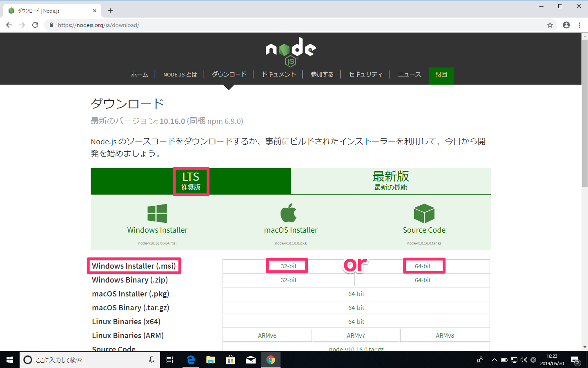The image size is (588, 368).
Task: Click the Windows Installer logo icon
Action: [x=157, y=213]
